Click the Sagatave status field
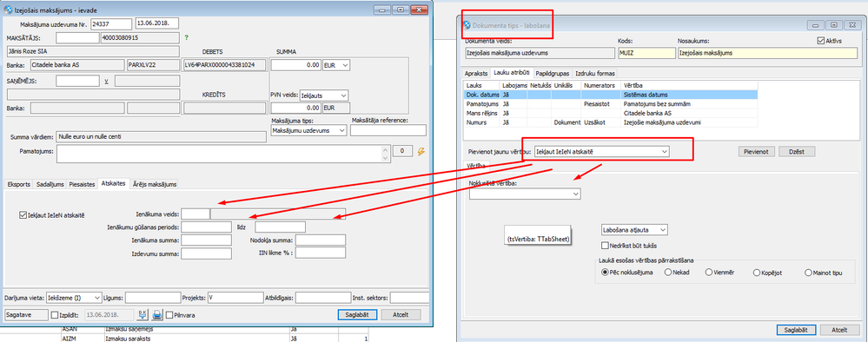 point(25,314)
